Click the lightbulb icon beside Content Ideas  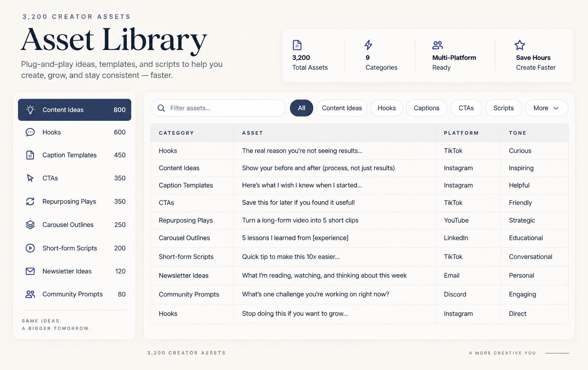coord(30,110)
